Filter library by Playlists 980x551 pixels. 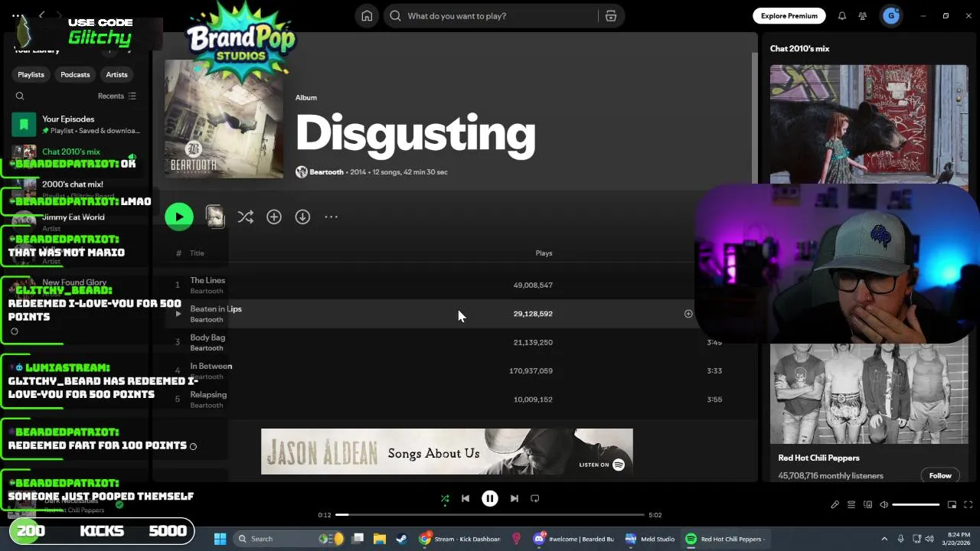coord(31,75)
